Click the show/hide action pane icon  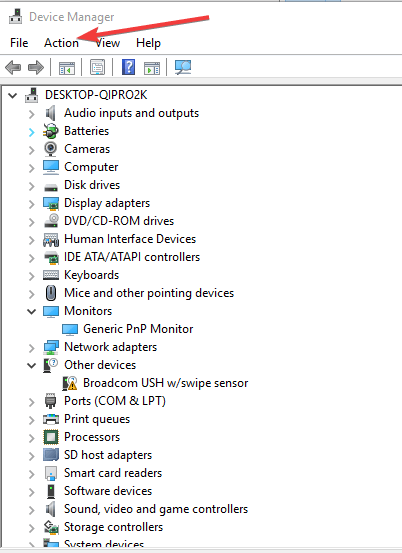coord(152,68)
